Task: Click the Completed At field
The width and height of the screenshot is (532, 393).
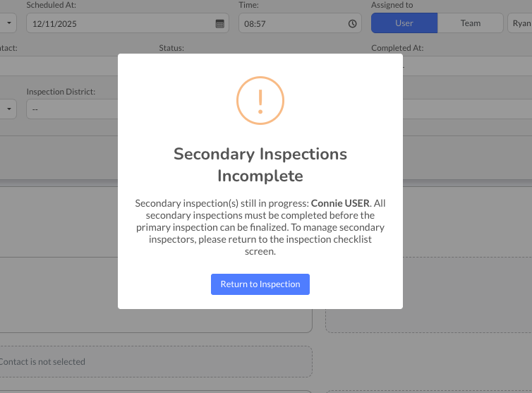Action: coord(466,66)
